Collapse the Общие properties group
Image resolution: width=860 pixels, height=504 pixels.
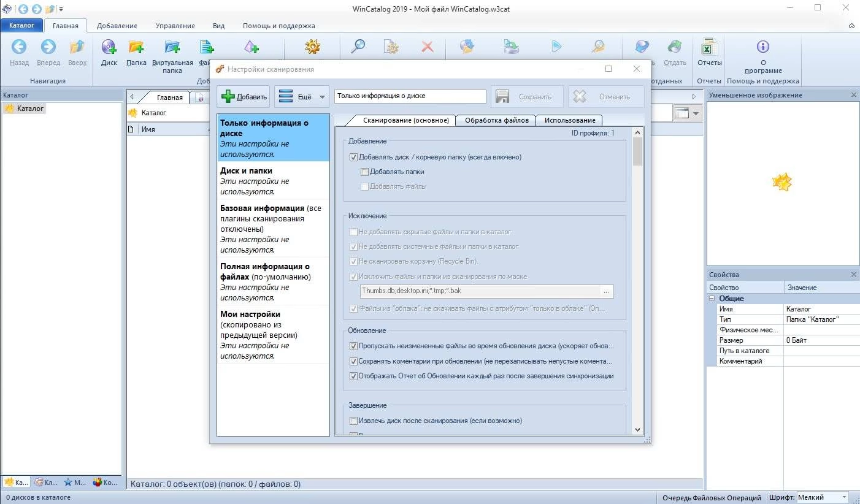pyautogui.click(x=712, y=299)
